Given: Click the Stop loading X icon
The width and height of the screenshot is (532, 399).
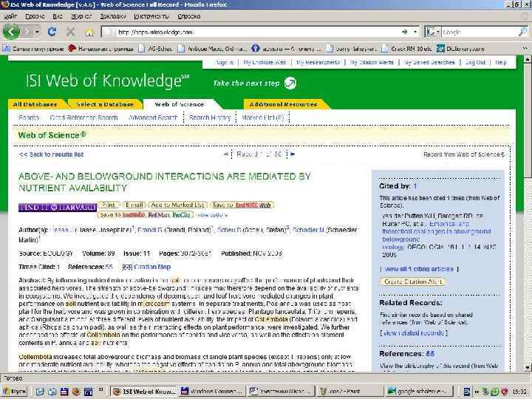Looking at the screenshot, I should point(71,33).
